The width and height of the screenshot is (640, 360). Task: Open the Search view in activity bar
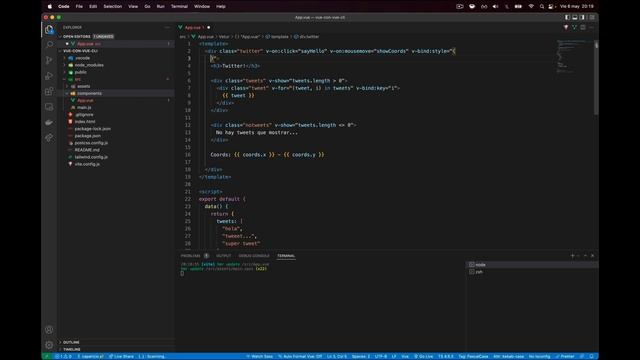(x=49, y=44)
